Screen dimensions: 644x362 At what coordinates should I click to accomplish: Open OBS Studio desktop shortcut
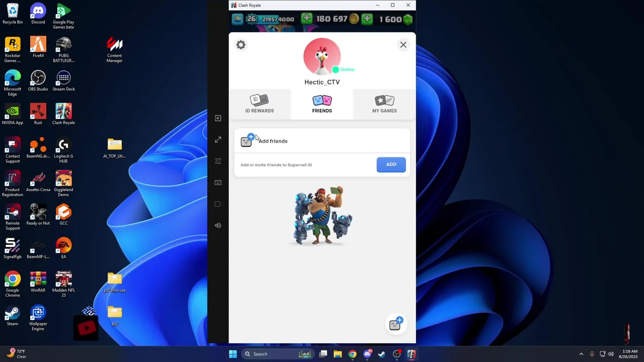(38, 80)
